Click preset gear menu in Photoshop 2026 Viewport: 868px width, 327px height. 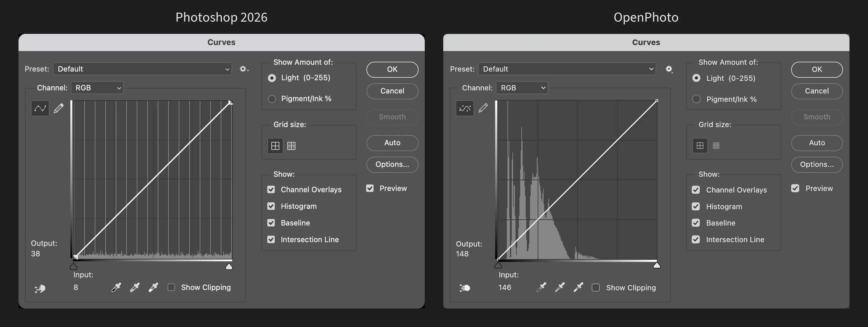coord(244,69)
